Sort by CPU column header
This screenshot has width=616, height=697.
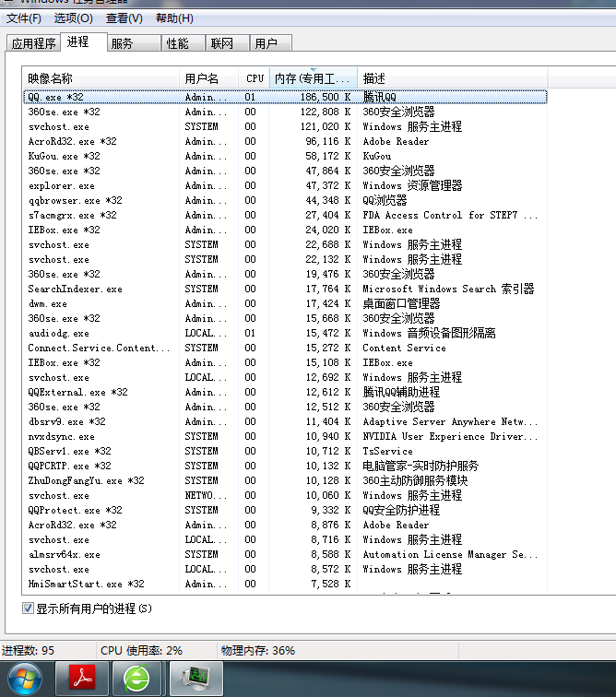pyautogui.click(x=255, y=78)
